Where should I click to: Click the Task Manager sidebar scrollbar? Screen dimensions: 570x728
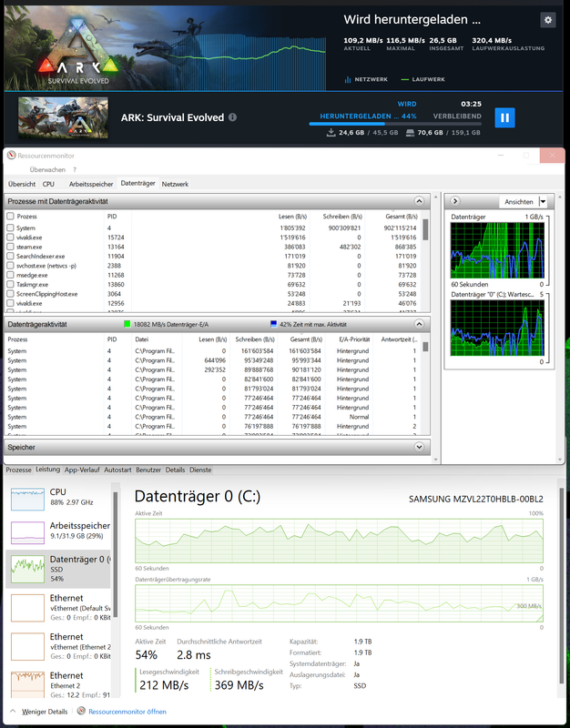116,555
